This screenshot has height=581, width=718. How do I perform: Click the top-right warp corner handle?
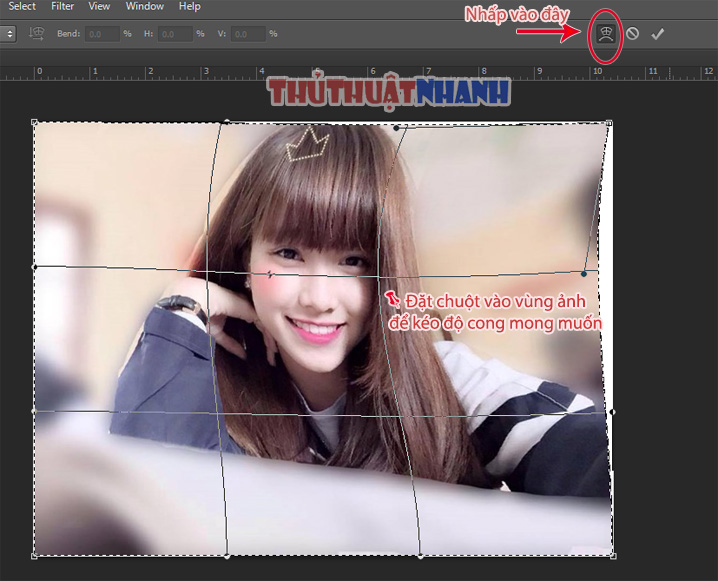tap(609, 123)
